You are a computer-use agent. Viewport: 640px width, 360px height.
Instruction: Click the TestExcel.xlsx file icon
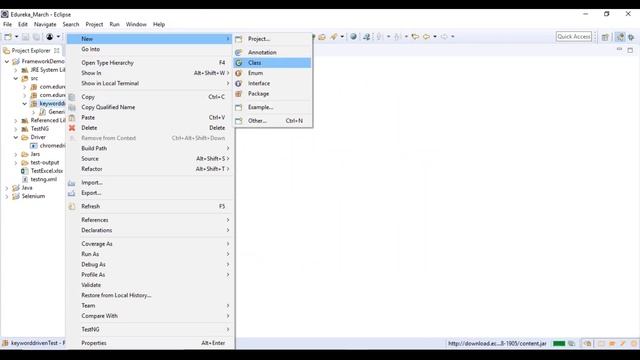[24, 171]
